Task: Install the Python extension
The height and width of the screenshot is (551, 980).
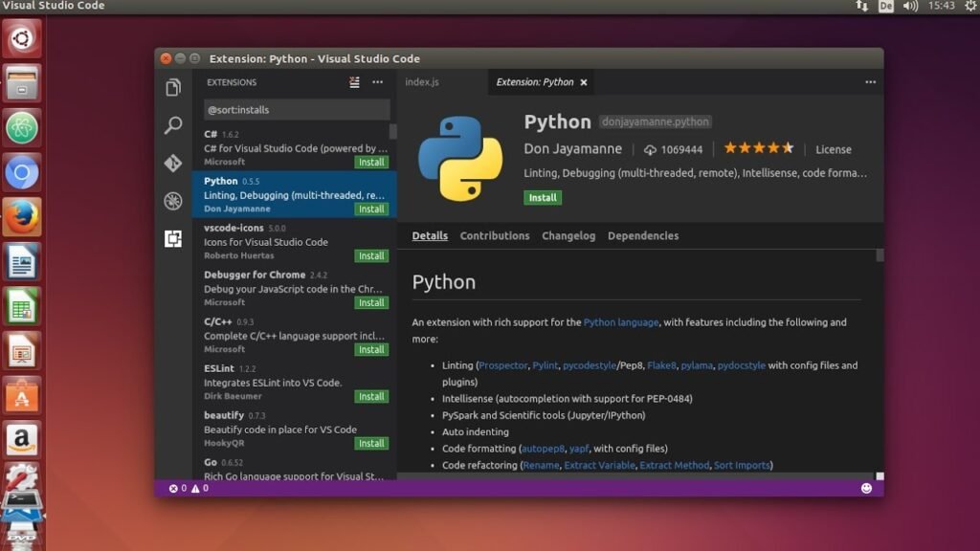Action: [x=542, y=197]
